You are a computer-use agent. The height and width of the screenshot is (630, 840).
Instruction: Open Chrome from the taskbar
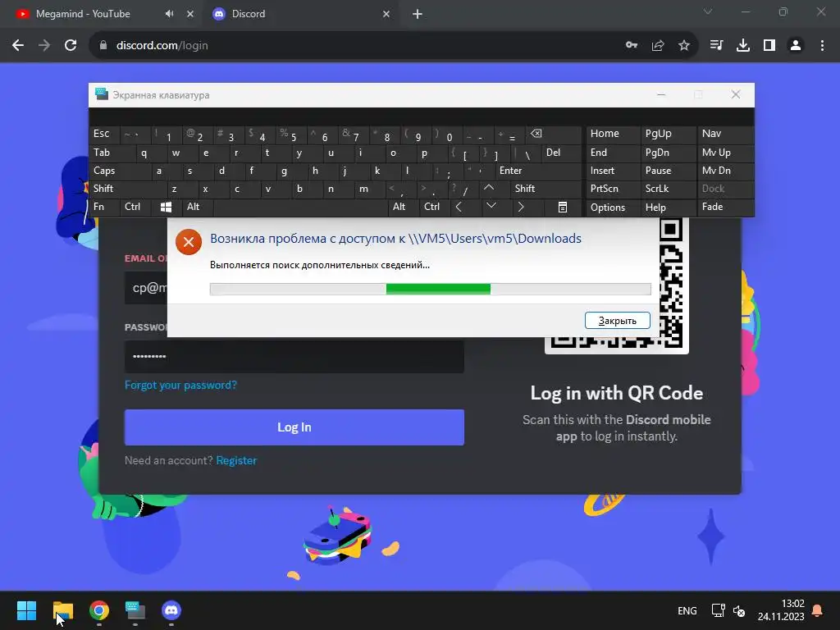click(x=99, y=610)
